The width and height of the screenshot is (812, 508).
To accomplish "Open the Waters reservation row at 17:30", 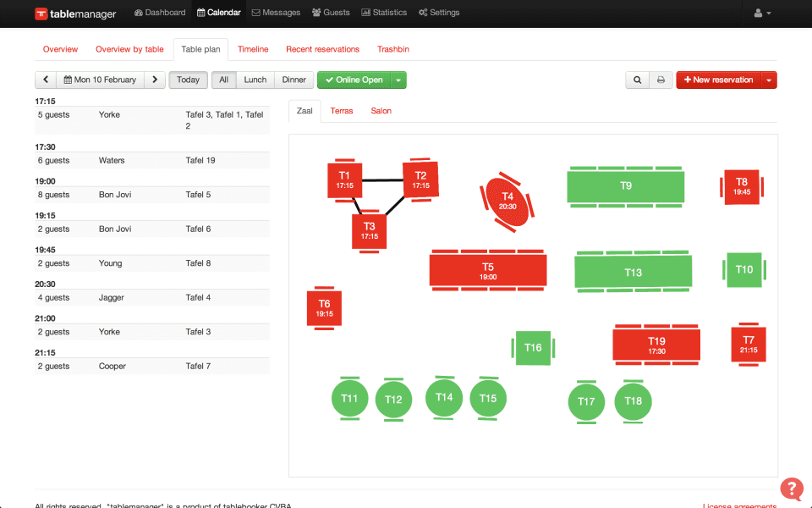I will [152, 160].
